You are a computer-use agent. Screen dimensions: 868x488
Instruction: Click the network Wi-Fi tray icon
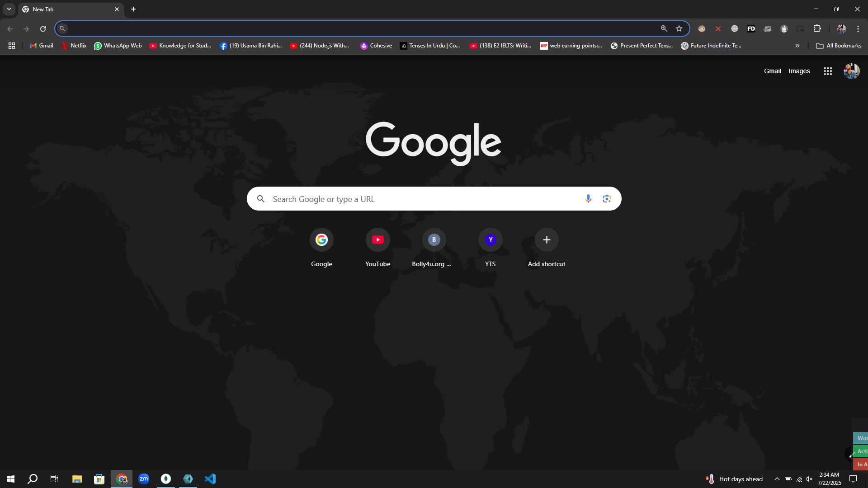[799, 479]
